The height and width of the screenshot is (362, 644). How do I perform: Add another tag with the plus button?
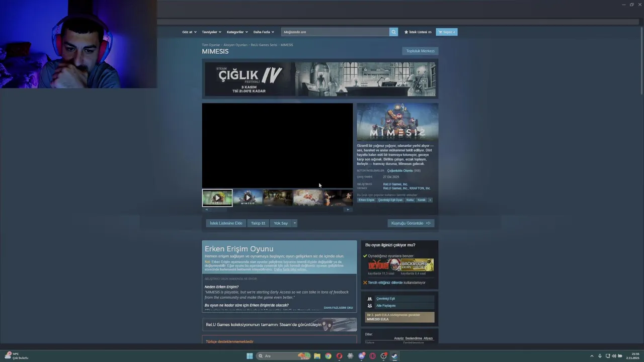(430, 200)
